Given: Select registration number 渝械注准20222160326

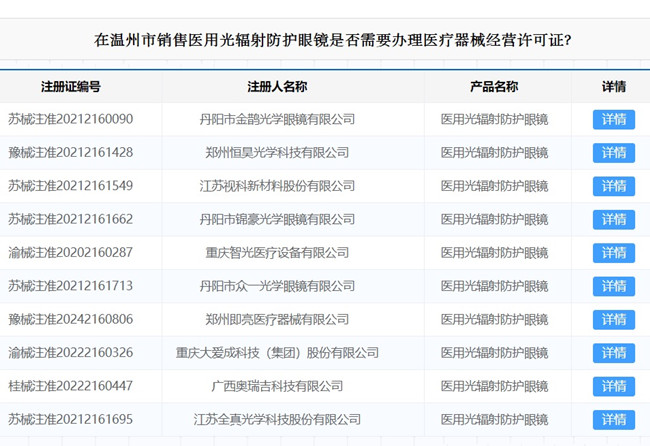Looking at the screenshot, I should click(70, 353).
